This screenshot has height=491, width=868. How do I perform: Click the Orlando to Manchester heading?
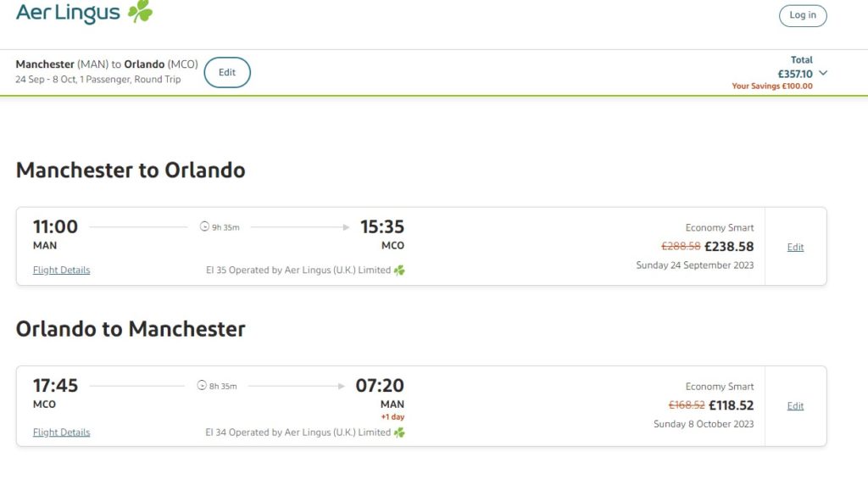tap(131, 329)
